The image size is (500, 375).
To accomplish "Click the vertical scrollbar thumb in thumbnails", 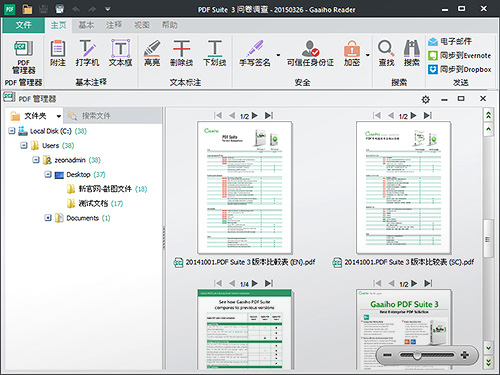I will click(x=488, y=238).
